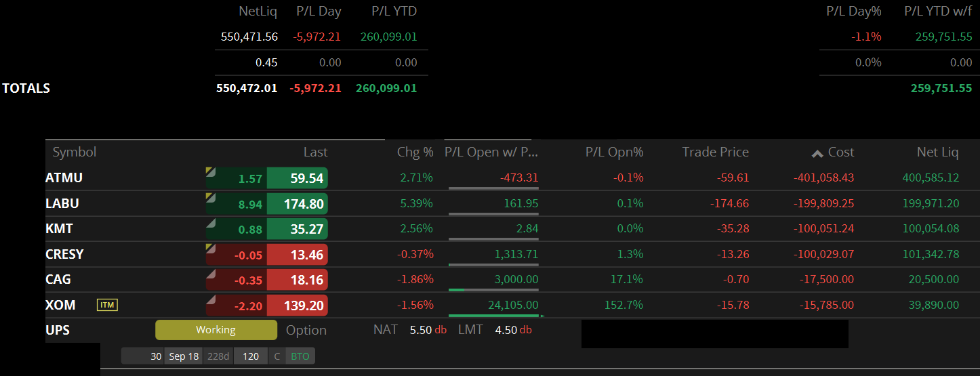Click XOM P/L Opn% 152.7%
The image size is (980, 376).
(624, 305)
